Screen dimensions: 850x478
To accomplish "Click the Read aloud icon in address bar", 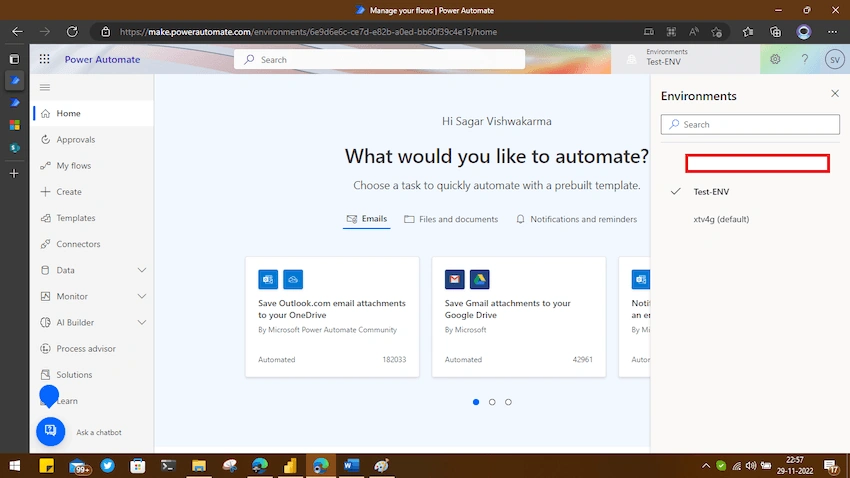I will click(x=694, y=32).
